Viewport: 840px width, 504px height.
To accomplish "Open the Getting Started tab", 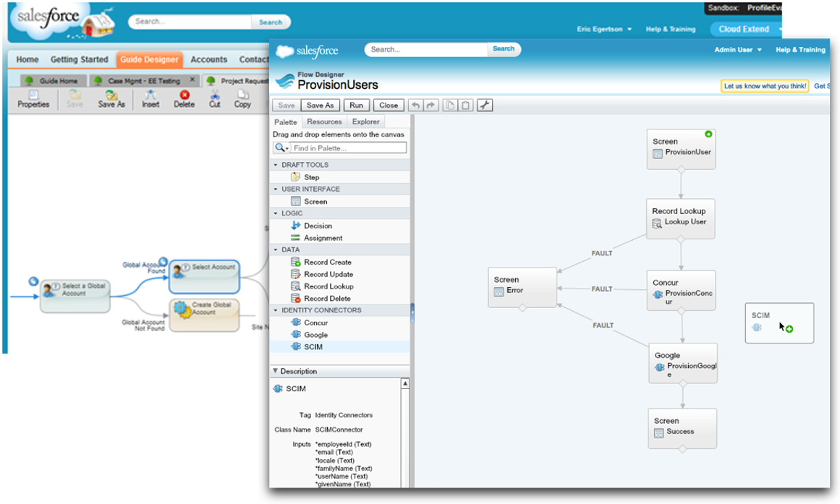I will 80,59.
